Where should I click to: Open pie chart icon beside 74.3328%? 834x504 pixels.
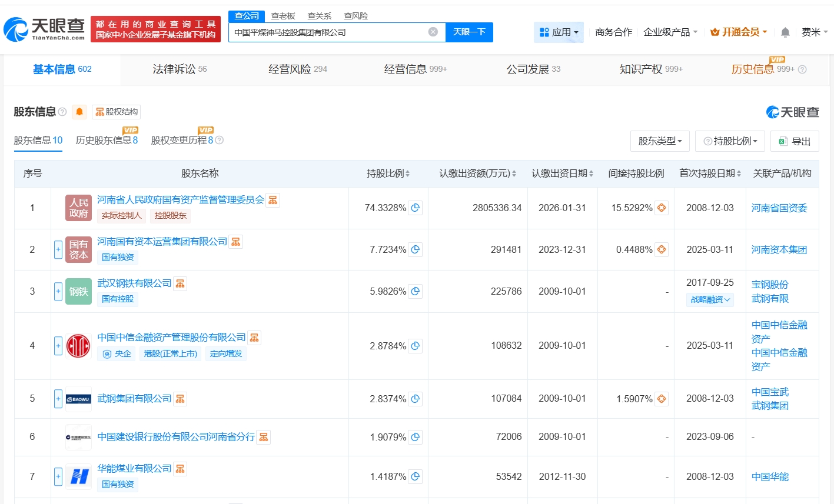coord(416,208)
